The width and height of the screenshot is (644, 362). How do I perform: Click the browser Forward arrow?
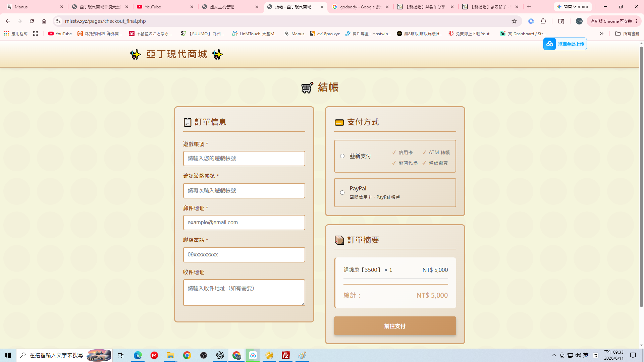pos(20,21)
